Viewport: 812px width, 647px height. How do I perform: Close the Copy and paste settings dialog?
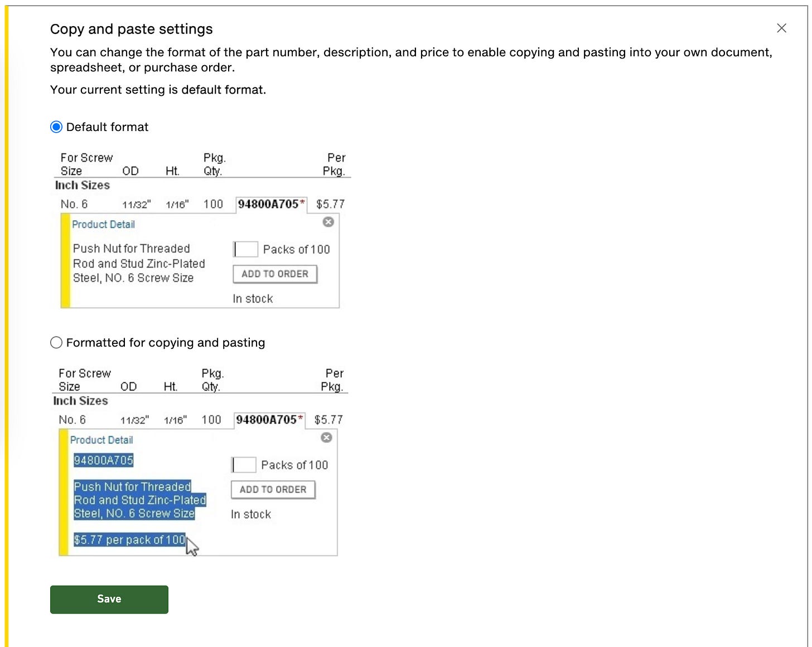tap(781, 28)
